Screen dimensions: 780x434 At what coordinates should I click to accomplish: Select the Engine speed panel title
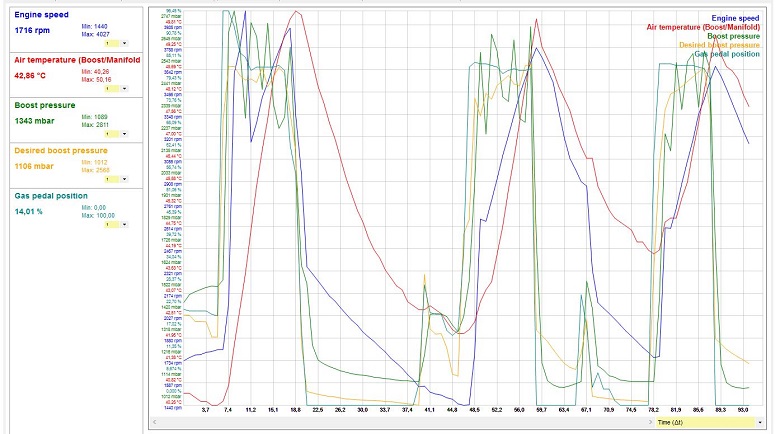[42, 16]
